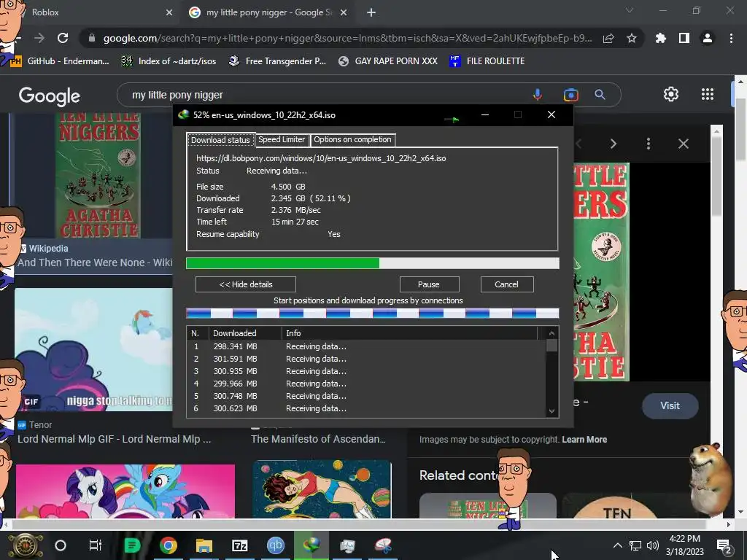The height and width of the screenshot is (560, 747).
Task: Open the share this page icon
Action: (608, 38)
